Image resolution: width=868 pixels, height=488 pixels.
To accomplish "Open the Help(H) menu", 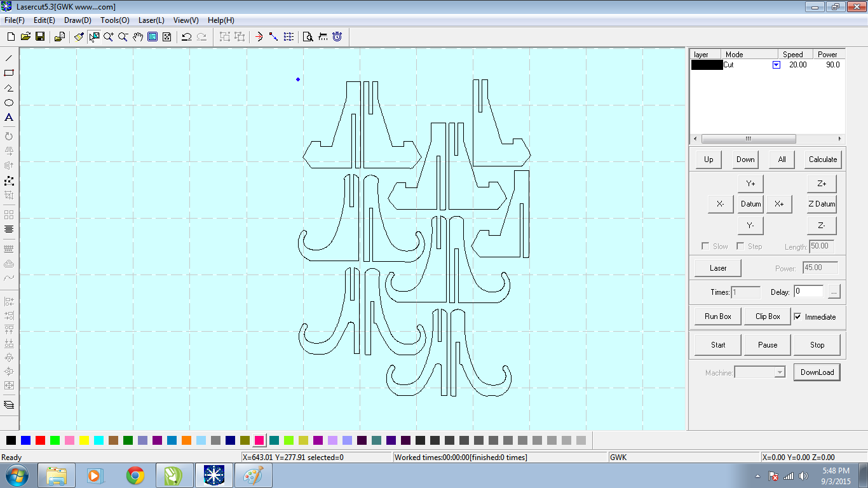I will tap(220, 20).
